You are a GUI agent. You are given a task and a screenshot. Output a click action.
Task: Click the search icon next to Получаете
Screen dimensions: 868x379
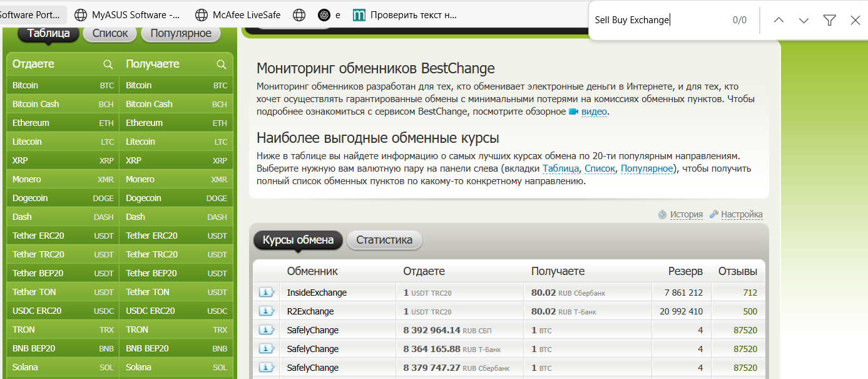[221, 64]
